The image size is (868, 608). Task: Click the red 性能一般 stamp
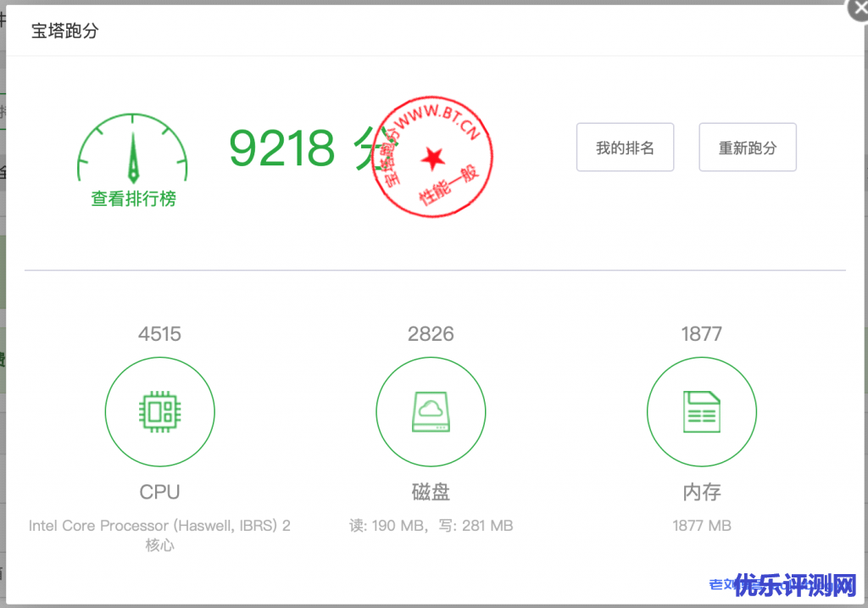[x=433, y=157]
